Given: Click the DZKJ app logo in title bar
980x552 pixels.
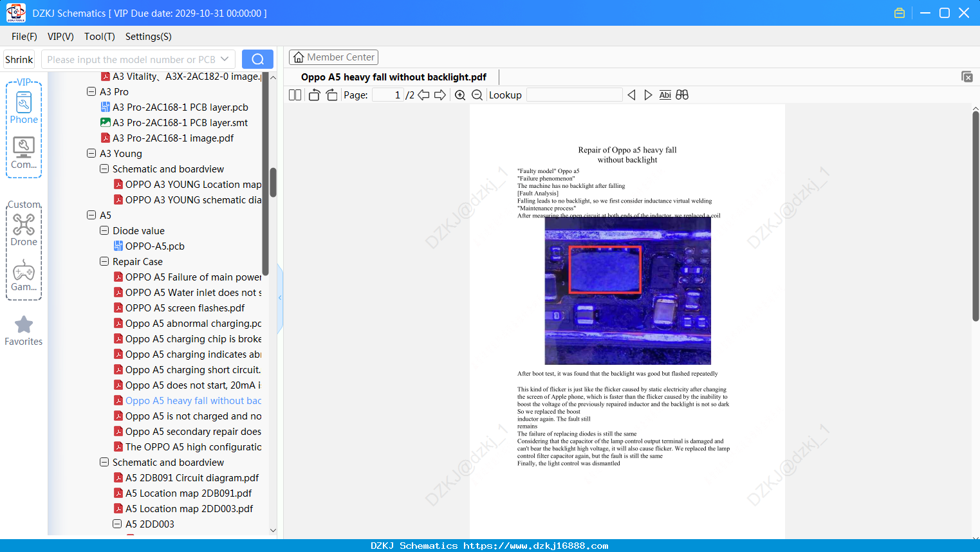Looking at the screenshot, I should (15, 13).
